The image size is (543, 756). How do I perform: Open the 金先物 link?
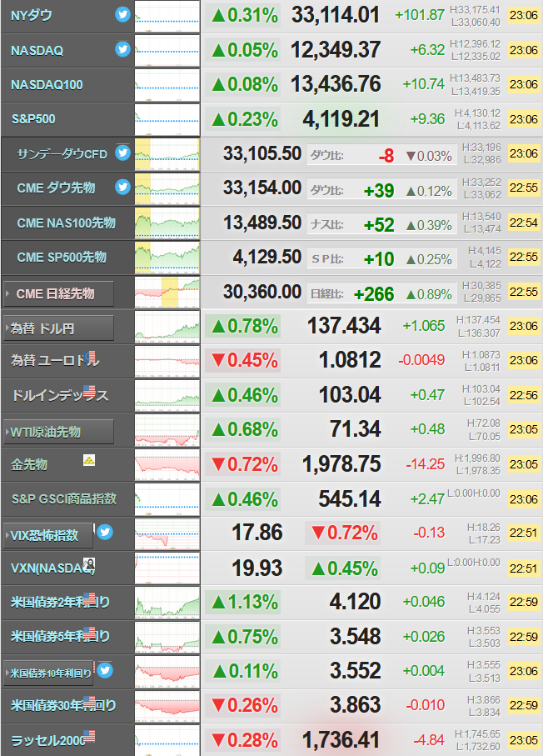29,464
